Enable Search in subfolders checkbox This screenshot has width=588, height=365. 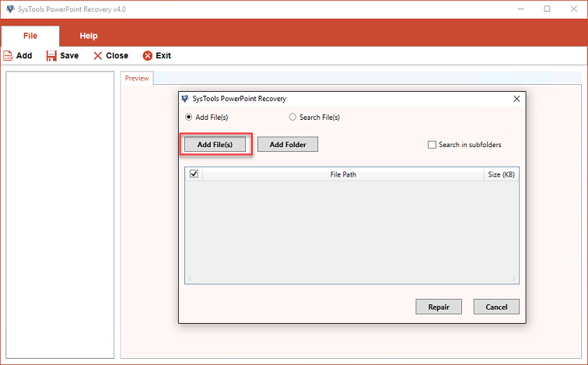(x=432, y=145)
